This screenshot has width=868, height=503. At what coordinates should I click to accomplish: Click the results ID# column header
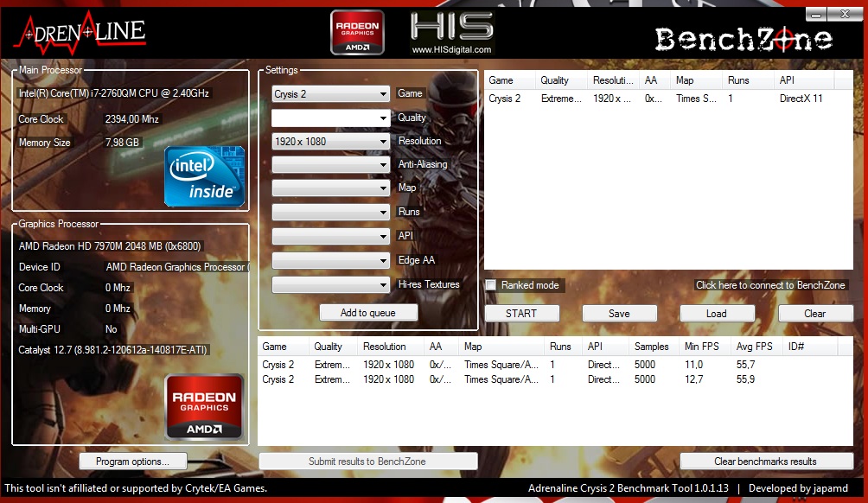[x=810, y=347]
